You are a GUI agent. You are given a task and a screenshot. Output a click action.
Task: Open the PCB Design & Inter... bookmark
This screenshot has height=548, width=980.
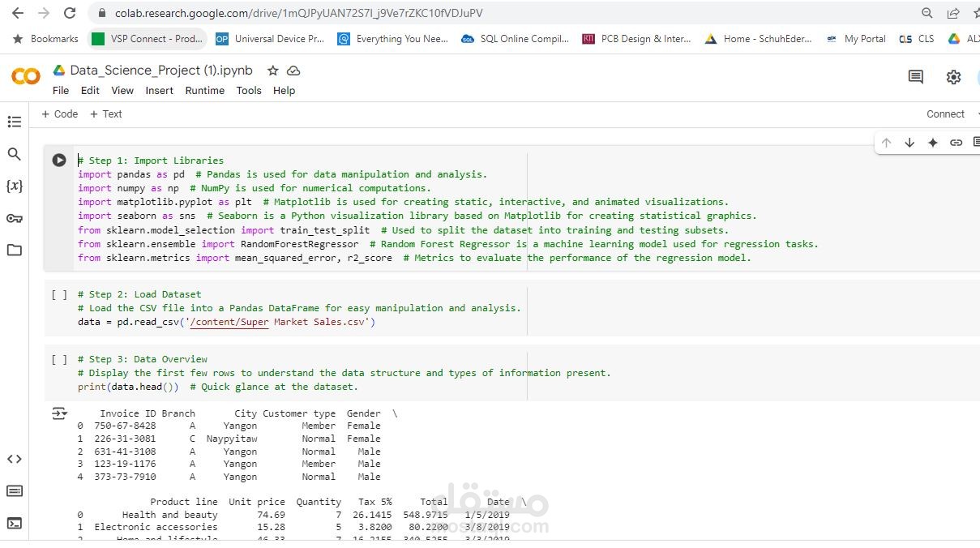tap(637, 38)
